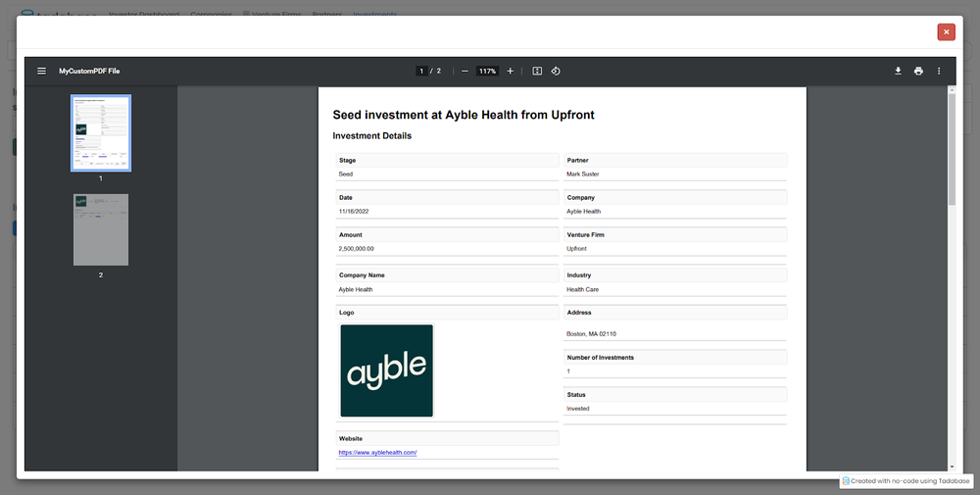Click the amount '2,500,000.00'

click(x=357, y=249)
